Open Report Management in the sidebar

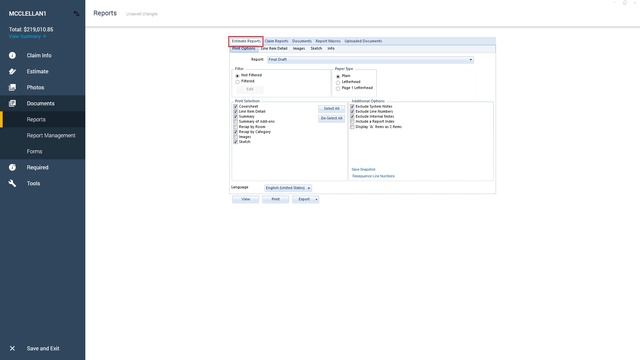coord(51,136)
